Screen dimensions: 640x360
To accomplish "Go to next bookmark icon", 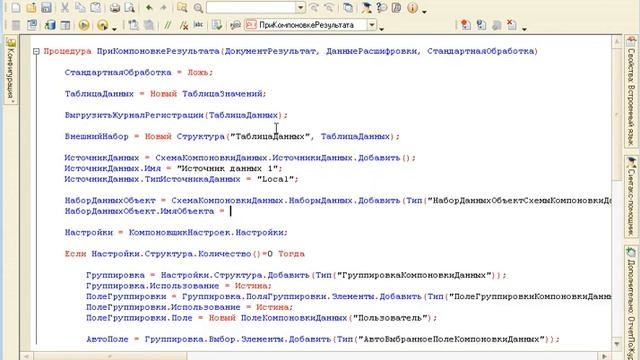I will pos(481,25).
